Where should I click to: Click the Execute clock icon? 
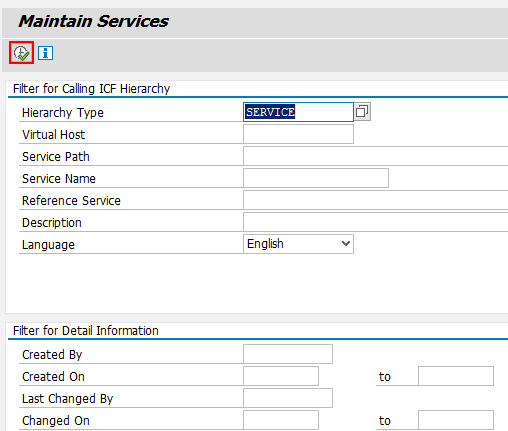coord(21,53)
